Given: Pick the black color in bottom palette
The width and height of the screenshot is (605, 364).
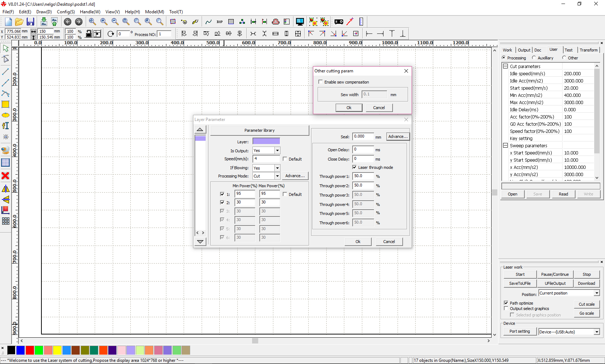Looking at the screenshot, I should point(11,350).
